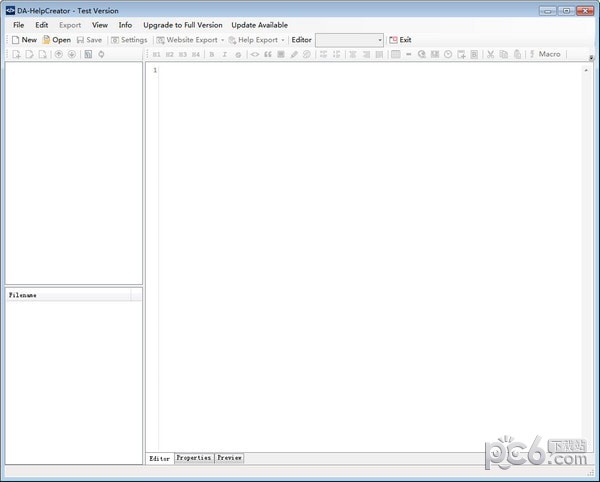Screen dimensions: 600x482
Task: Open the Edit menu
Action: coord(42,25)
